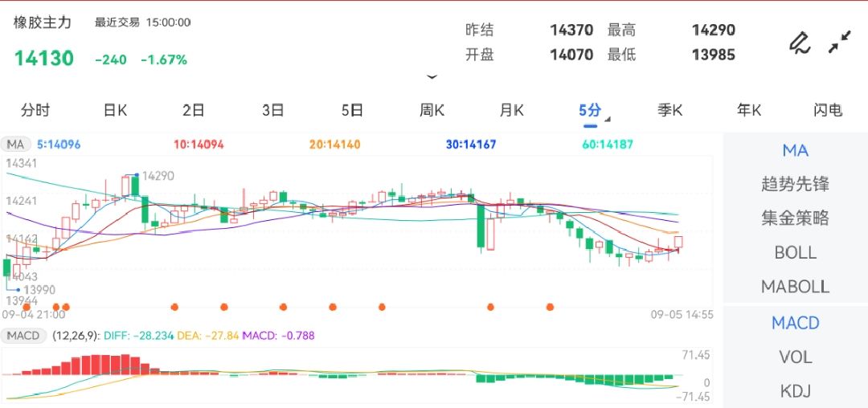The image size is (868, 408).
Task: Choose MA in the indicator sidebar
Action: pos(796,150)
